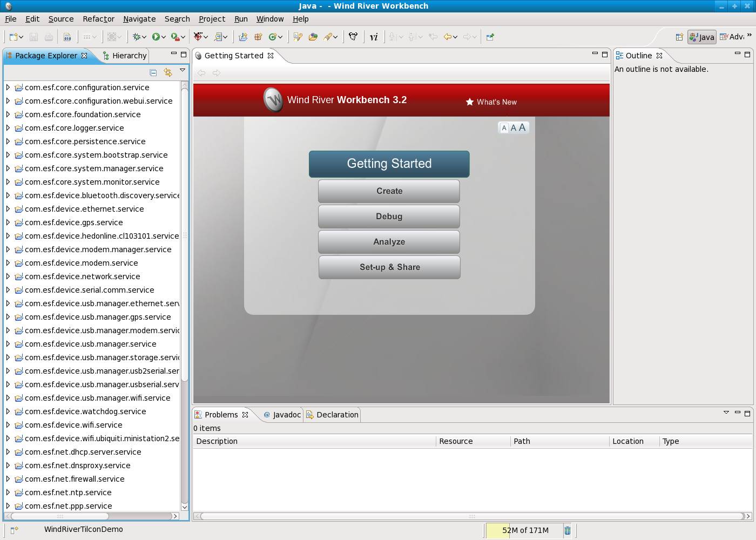
Task: Select com.esf.device.wifi.service in Package Explorer
Action: [73, 425]
